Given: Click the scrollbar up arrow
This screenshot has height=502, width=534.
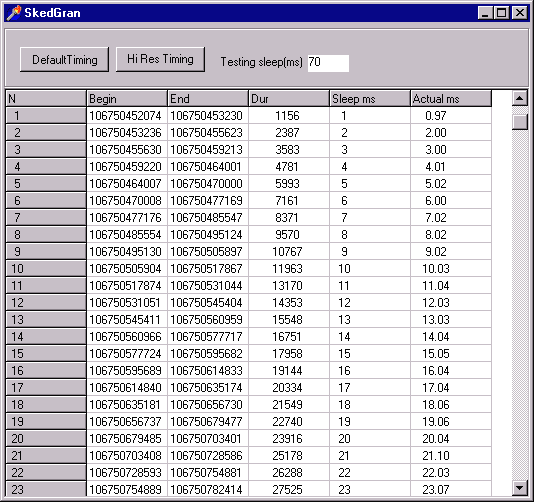Looking at the screenshot, I should point(520,99).
